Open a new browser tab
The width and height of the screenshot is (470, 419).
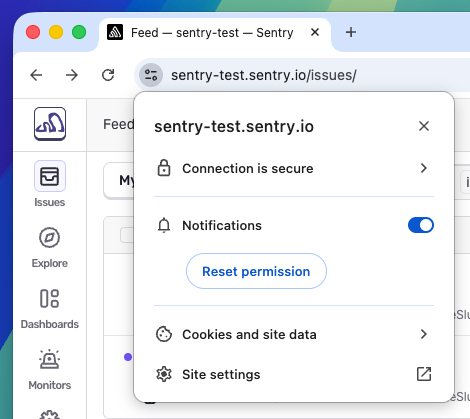point(351,32)
